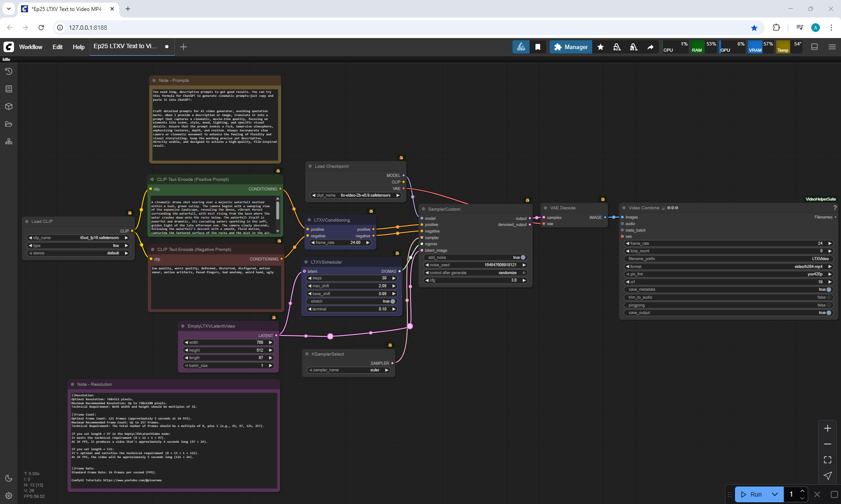The width and height of the screenshot is (841, 504).
Task: Open the node library cube icon
Action: pos(8,106)
